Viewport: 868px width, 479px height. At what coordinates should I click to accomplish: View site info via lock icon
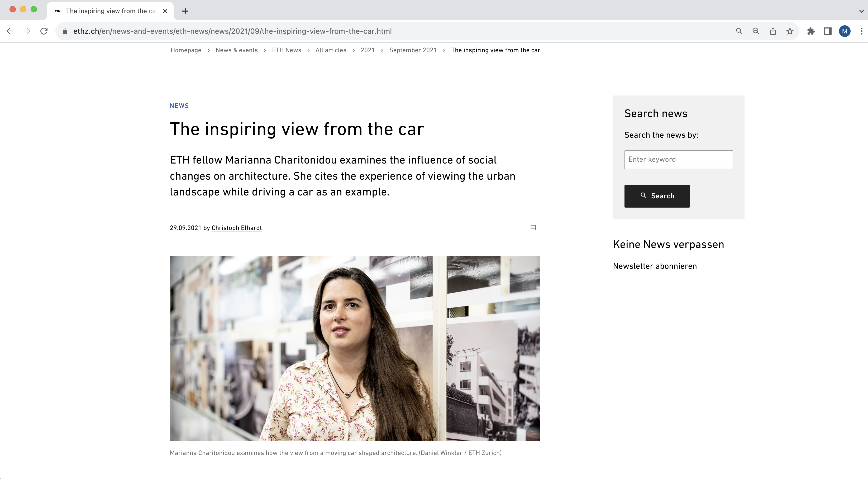(65, 31)
